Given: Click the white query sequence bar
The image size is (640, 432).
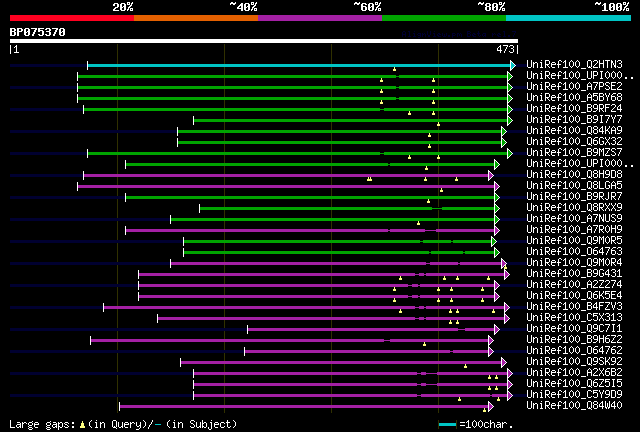Looking at the screenshot, I should [x=264, y=41].
